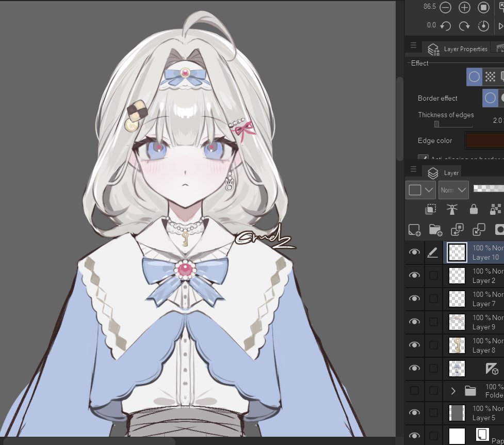Click the Paper layer page icon

click(482, 435)
